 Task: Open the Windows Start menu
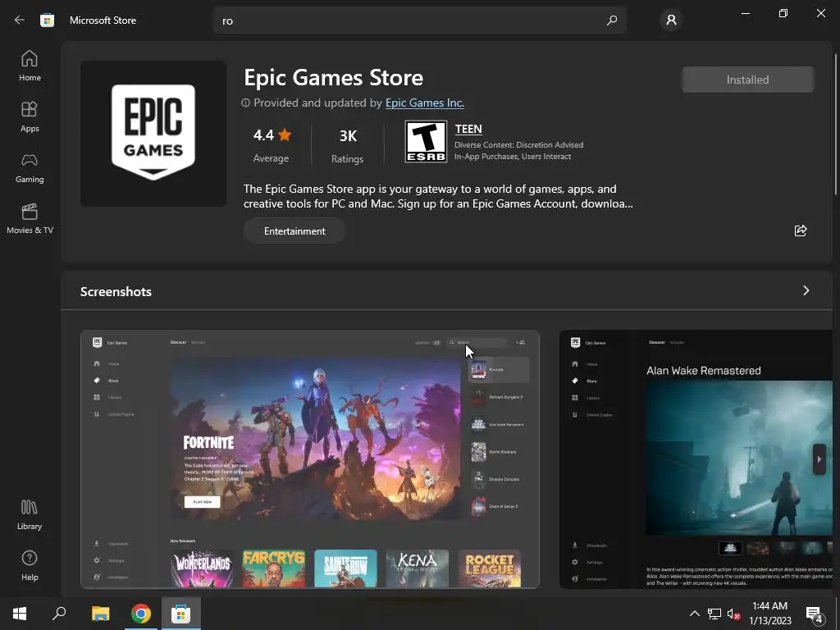pyautogui.click(x=20, y=614)
